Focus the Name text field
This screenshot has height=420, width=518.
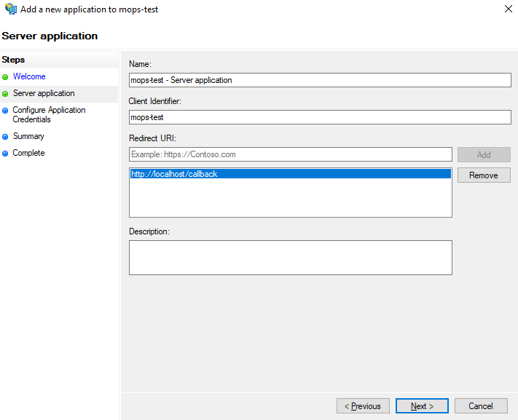click(320, 80)
